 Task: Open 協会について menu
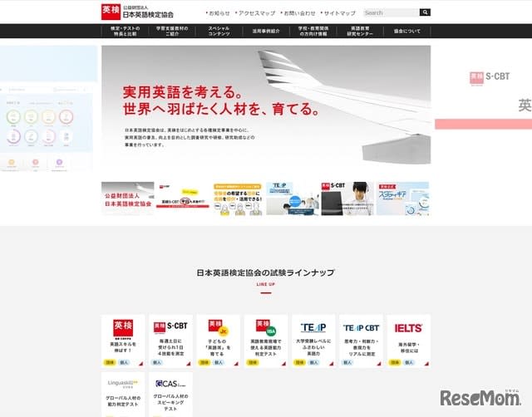click(407, 32)
